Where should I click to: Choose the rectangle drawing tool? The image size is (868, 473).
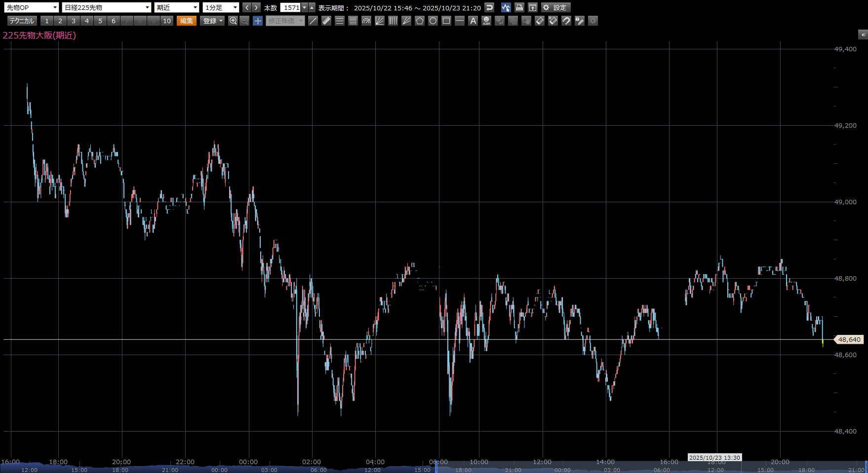[x=446, y=21]
